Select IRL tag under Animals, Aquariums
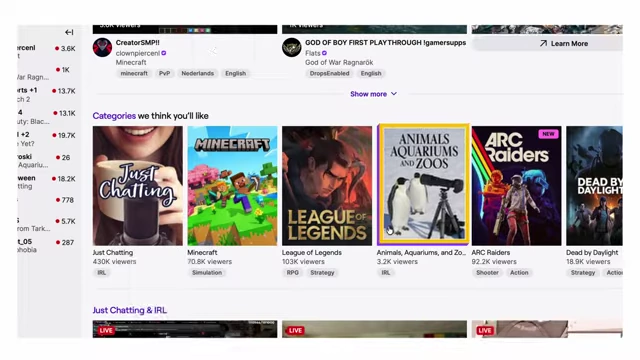 click(386, 273)
